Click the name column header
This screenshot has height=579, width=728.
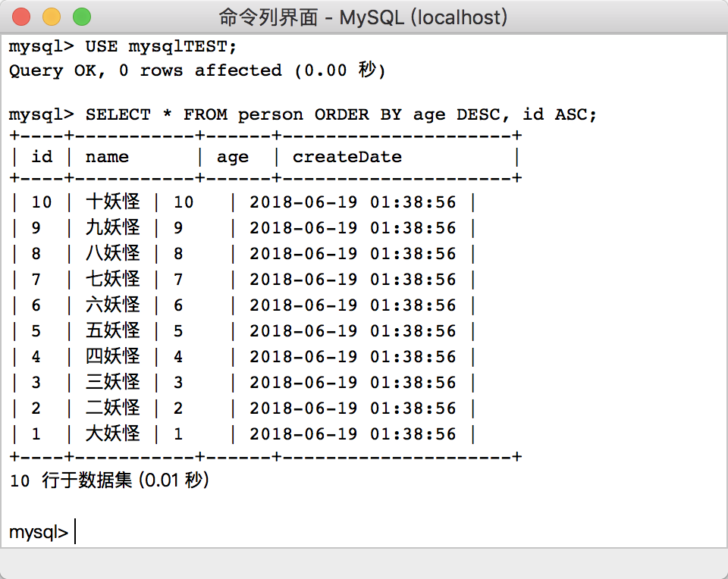click(107, 158)
